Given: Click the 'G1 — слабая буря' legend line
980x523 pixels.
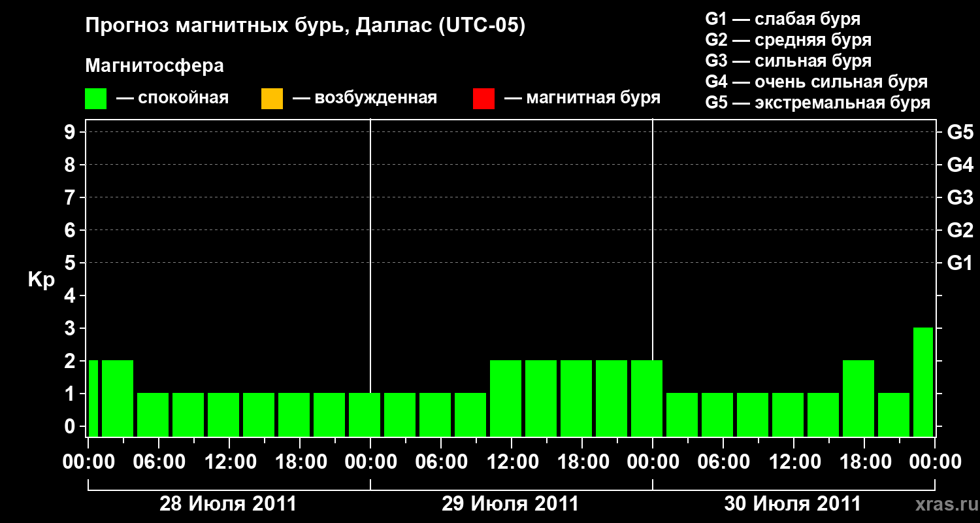Looking at the screenshot, I should pyautogui.click(x=783, y=19).
